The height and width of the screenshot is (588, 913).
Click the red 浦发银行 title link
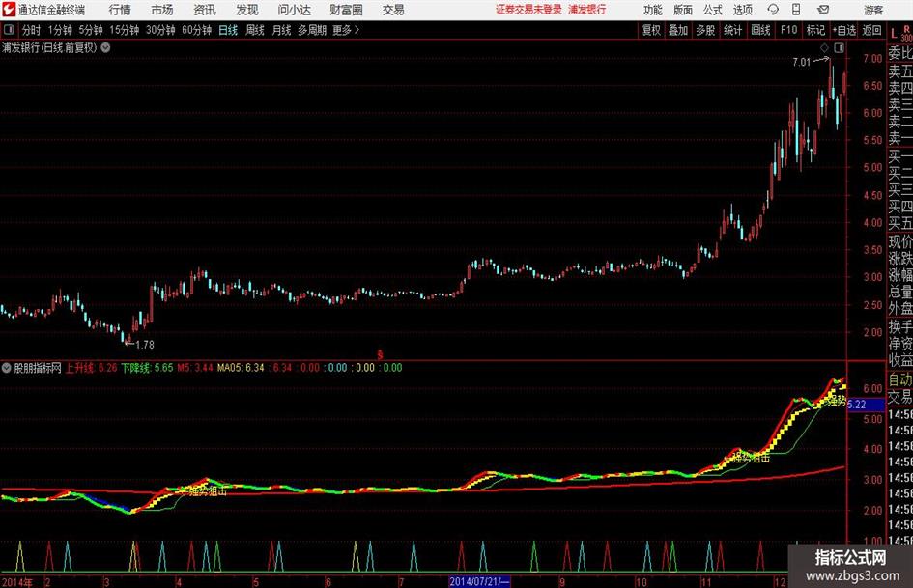click(x=587, y=10)
